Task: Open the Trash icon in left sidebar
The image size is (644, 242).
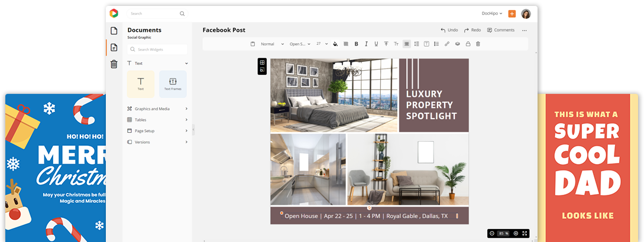Action: pyautogui.click(x=114, y=64)
